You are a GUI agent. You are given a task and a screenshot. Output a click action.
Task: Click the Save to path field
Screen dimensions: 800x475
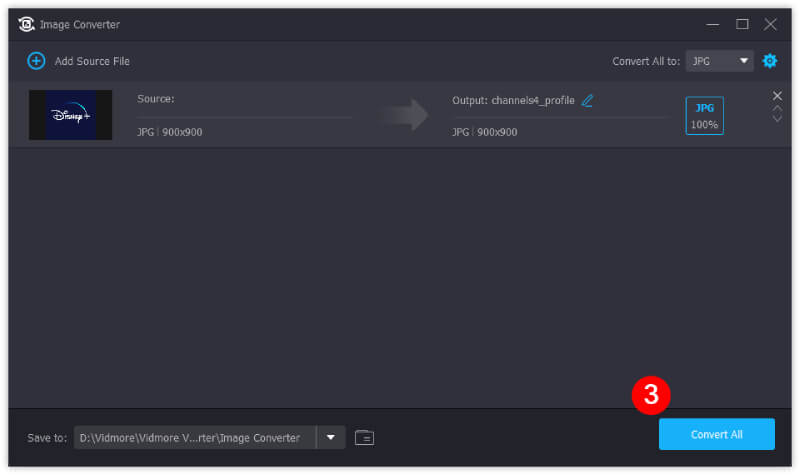pyautogui.click(x=194, y=437)
